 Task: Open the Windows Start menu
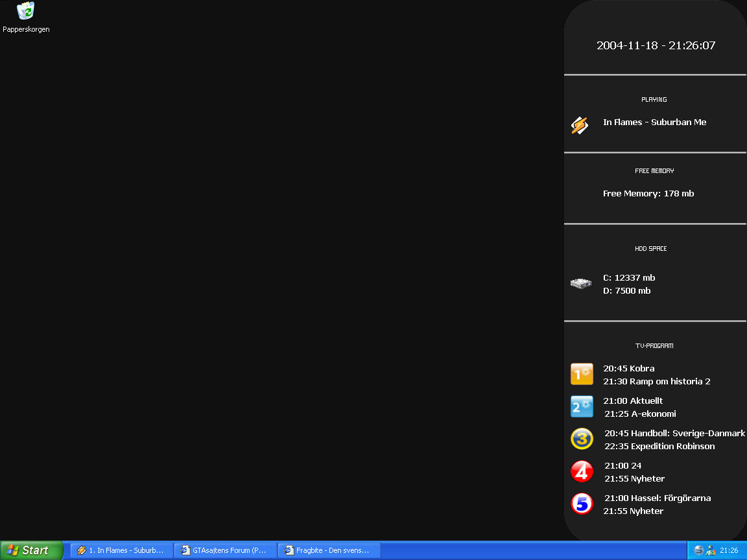[x=31, y=550]
